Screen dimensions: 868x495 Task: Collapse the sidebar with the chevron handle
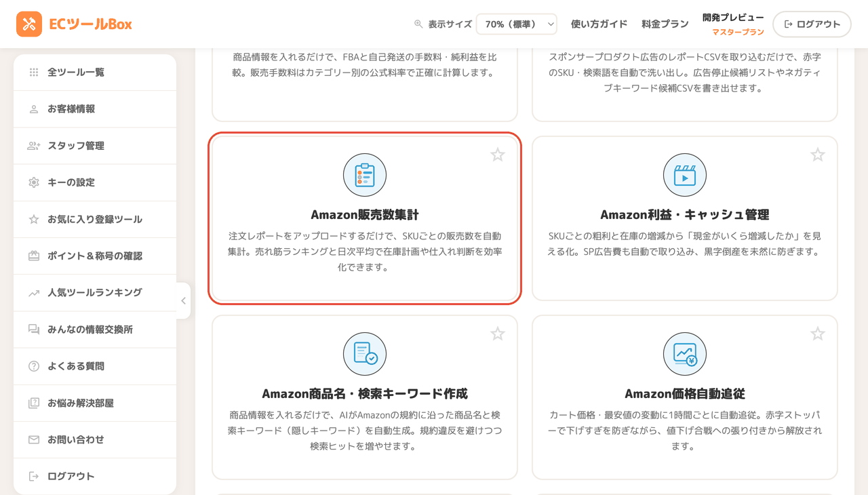[183, 301]
